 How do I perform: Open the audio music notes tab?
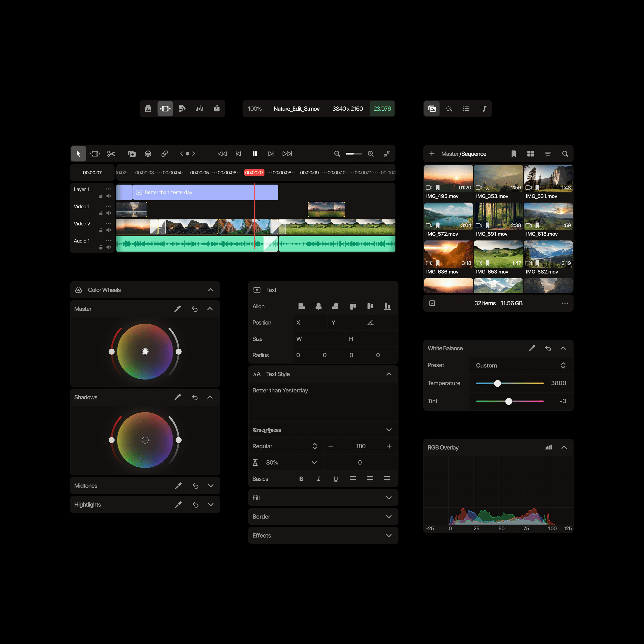point(199,108)
